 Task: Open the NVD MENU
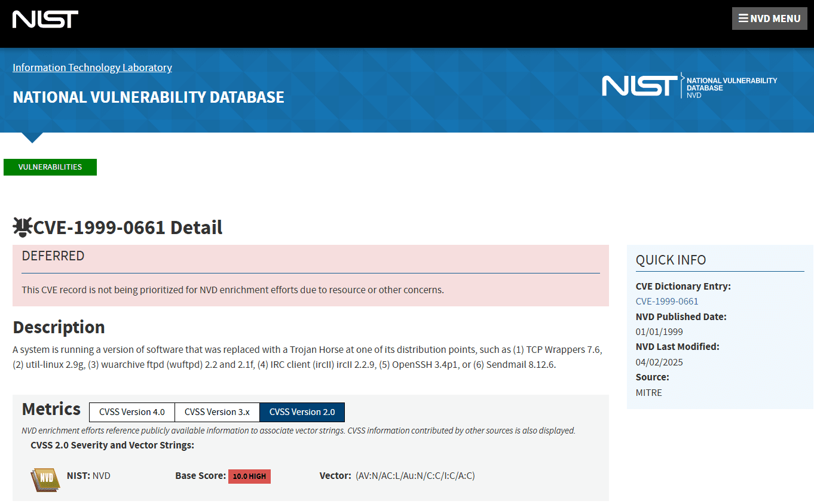pyautogui.click(x=770, y=18)
